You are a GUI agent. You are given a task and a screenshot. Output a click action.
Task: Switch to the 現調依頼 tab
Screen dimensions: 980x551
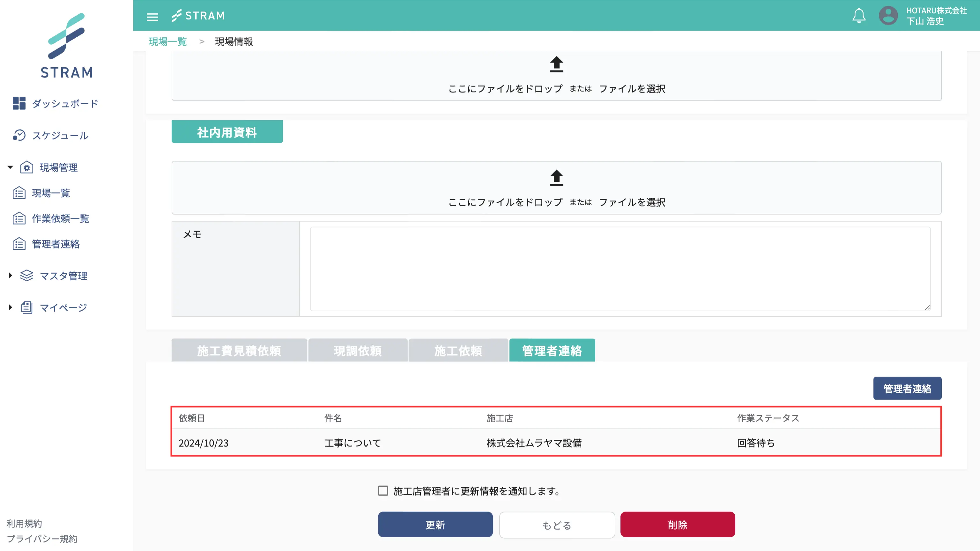[358, 350]
